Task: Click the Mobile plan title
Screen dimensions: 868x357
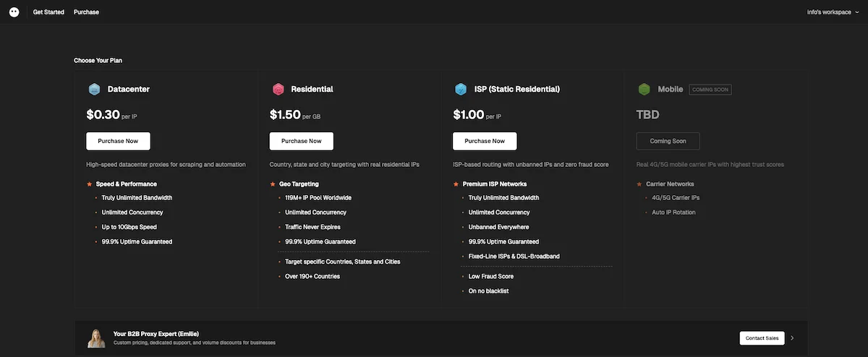Action: click(671, 90)
